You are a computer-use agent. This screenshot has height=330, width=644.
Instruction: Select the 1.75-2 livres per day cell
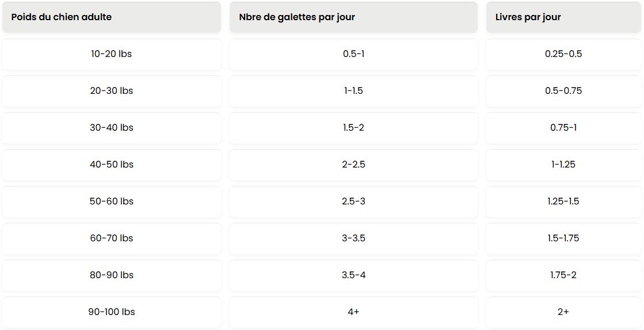(563, 275)
